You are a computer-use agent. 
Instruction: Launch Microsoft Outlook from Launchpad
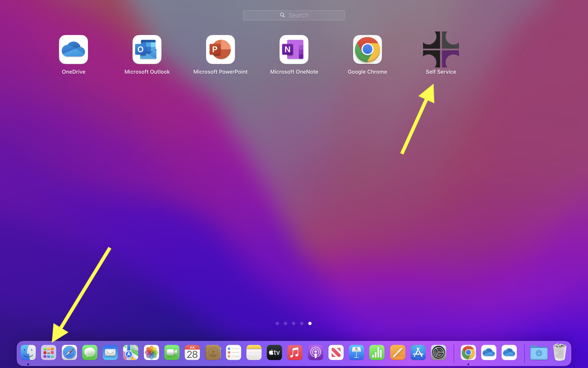click(x=147, y=49)
